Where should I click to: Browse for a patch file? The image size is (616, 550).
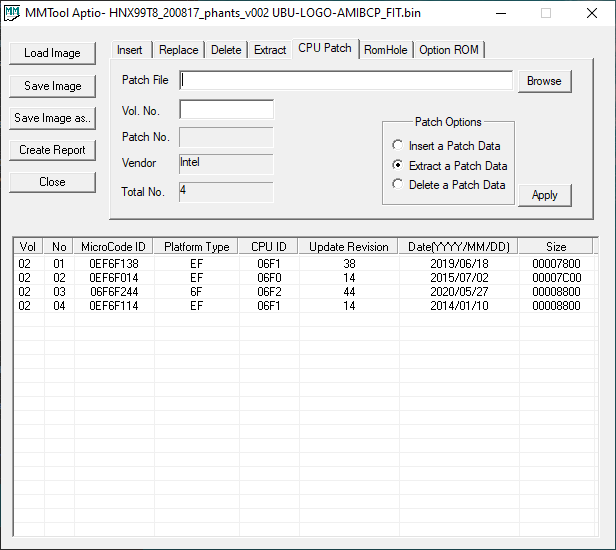(x=544, y=81)
